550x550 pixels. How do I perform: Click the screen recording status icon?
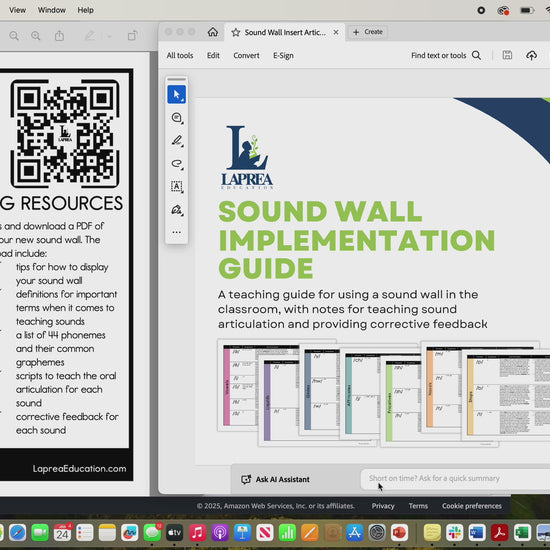click(x=481, y=11)
